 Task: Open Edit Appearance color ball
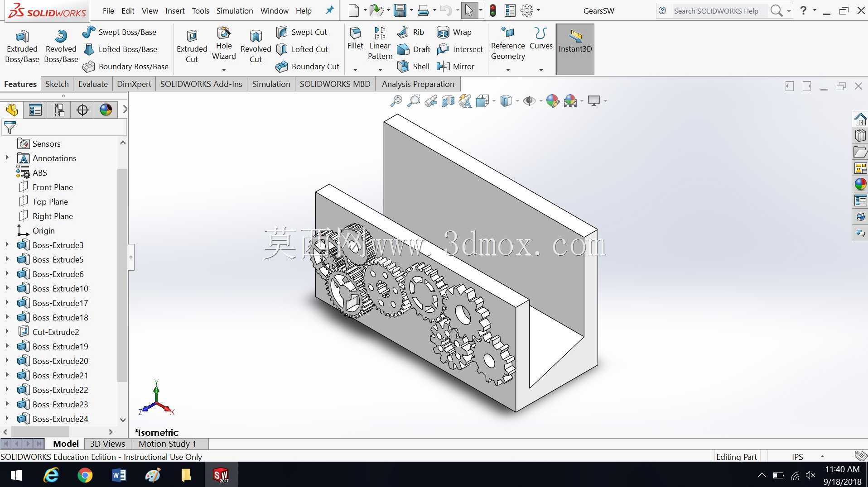click(552, 100)
